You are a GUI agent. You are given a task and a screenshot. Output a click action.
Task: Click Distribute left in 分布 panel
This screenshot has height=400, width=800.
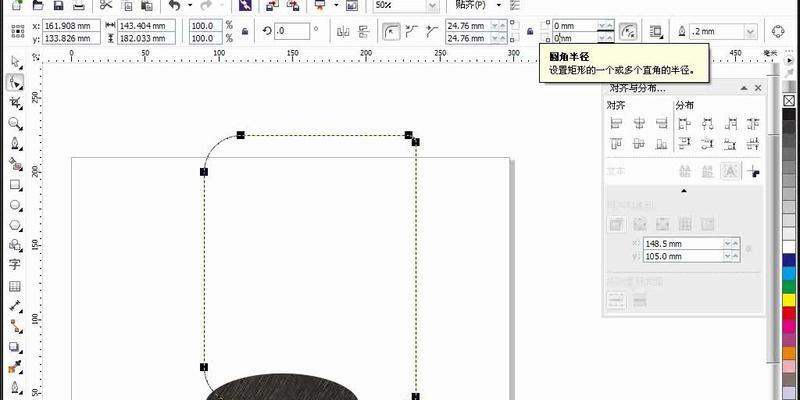[685, 123]
